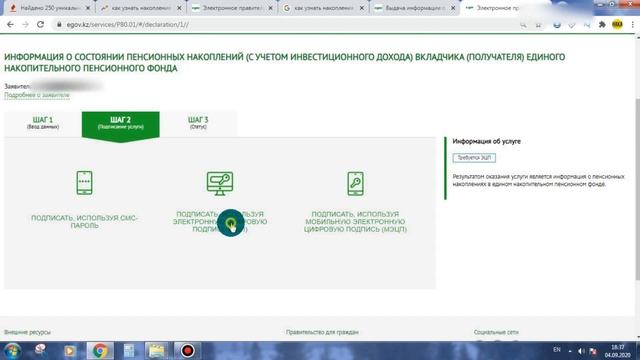640x360 pixels.
Task: Click 'Подписать, используя мобильную электронную цифровую подпись'
Action: pos(355,222)
